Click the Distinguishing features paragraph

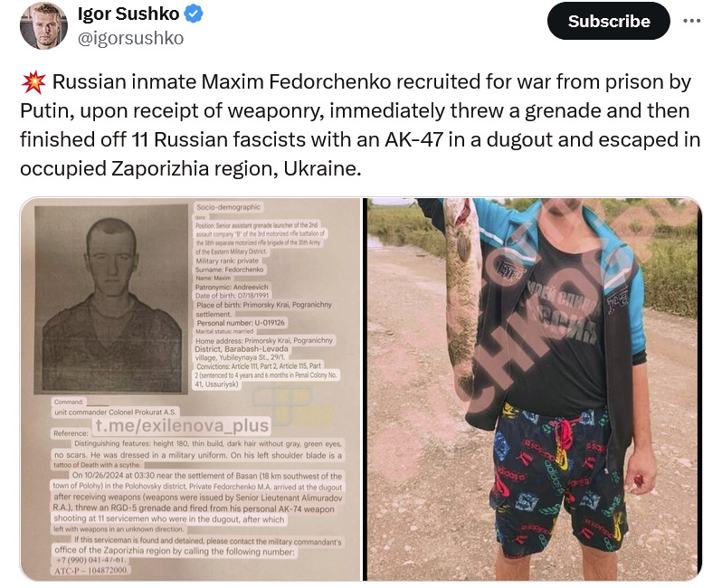(x=198, y=454)
